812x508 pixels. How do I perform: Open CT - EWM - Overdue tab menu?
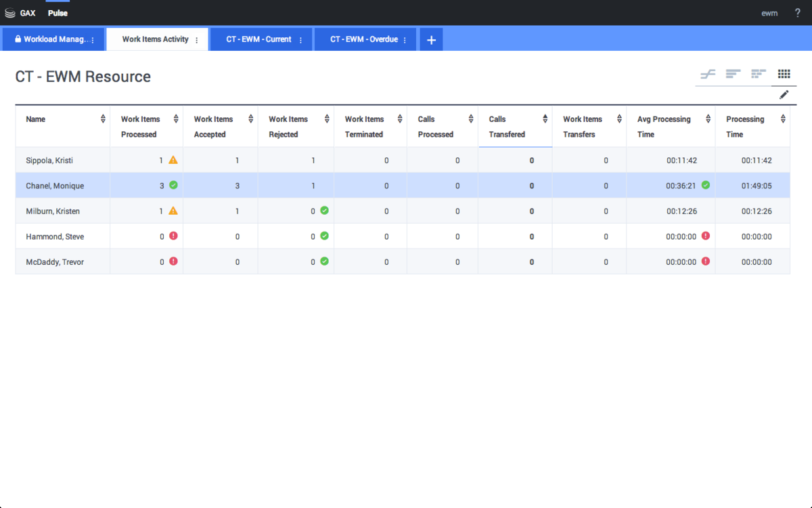click(405, 41)
